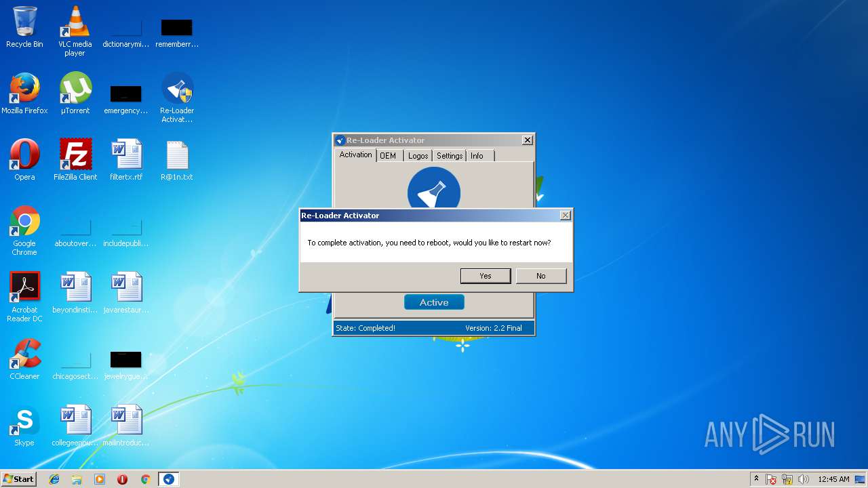Click the 12:45 AM clock

(833, 479)
